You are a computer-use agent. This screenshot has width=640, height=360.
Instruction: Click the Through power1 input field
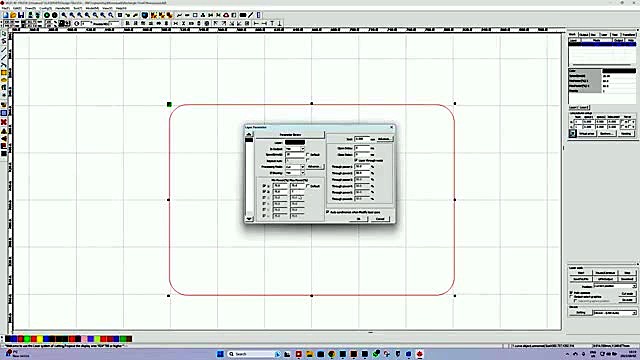[x=362, y=167]
